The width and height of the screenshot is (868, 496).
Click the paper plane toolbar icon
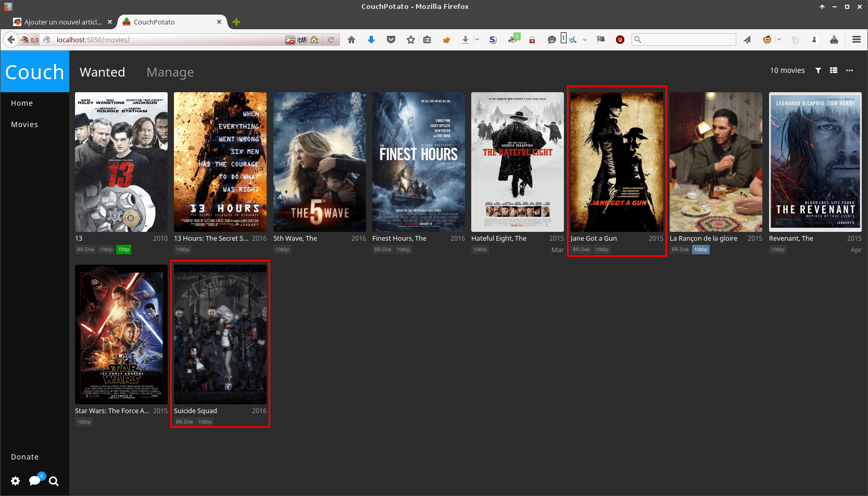click(747, 40)
